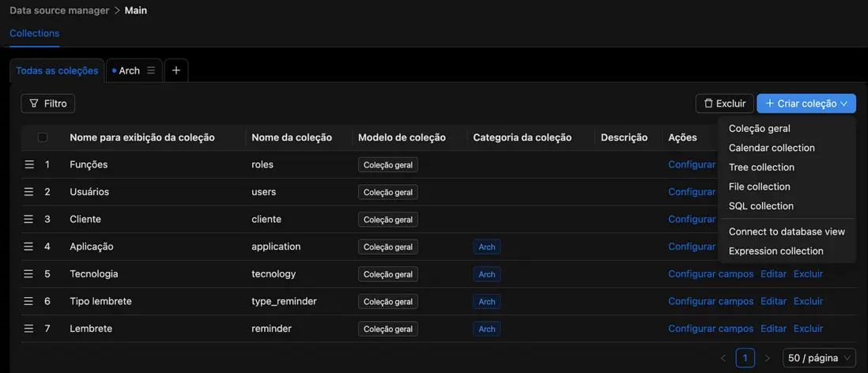
Task: Go to the previous page arrow
Action: [723, 358]
